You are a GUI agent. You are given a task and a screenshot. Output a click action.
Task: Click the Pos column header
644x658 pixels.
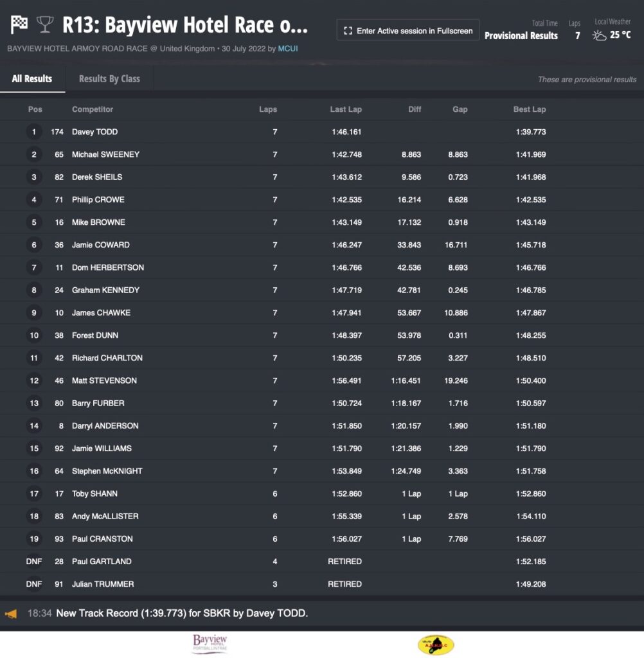pos(35,109)
